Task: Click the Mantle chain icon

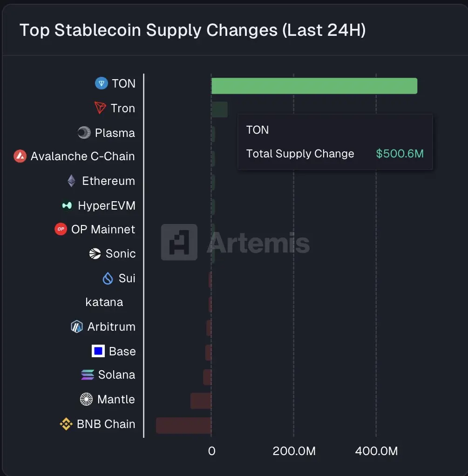Action: 87,399
